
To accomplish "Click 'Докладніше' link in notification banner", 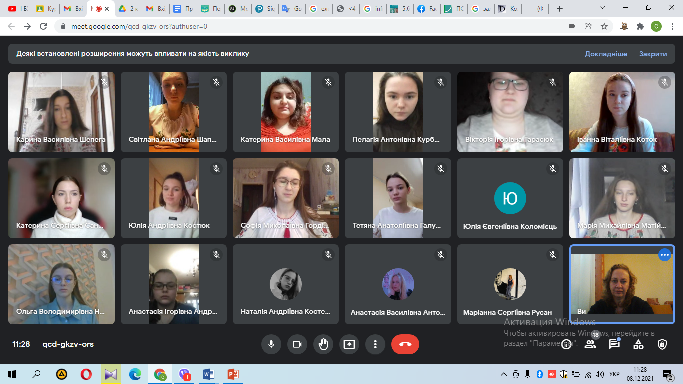I will click(606, 54).
